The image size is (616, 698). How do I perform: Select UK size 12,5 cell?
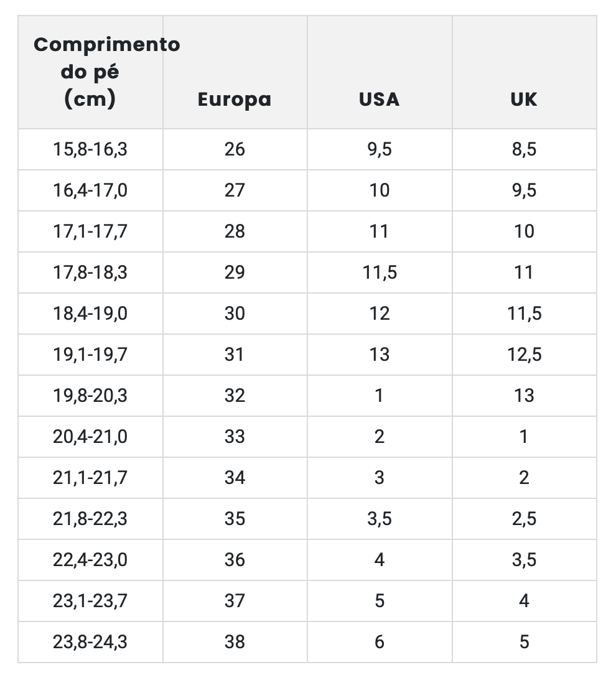click(x=524, y=355)
